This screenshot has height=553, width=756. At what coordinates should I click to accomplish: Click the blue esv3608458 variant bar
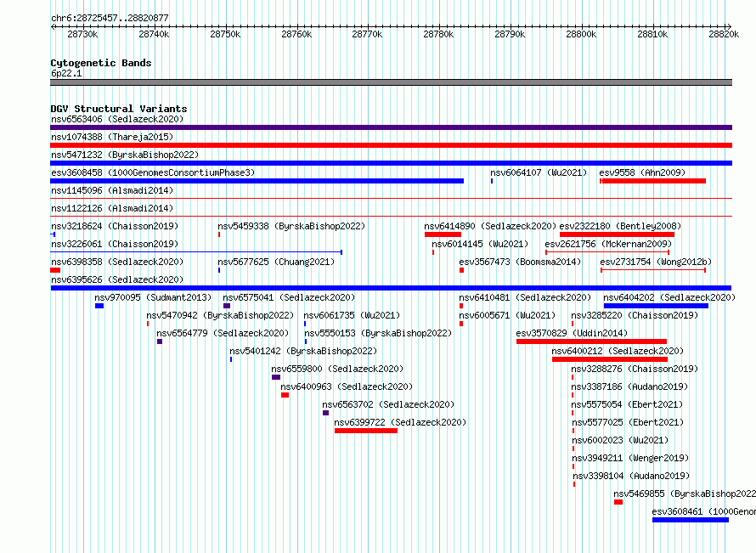[x=257, y=181]
